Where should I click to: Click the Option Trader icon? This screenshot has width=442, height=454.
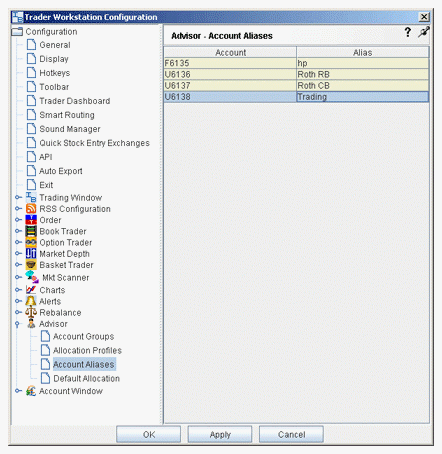(x=31, y=242)
